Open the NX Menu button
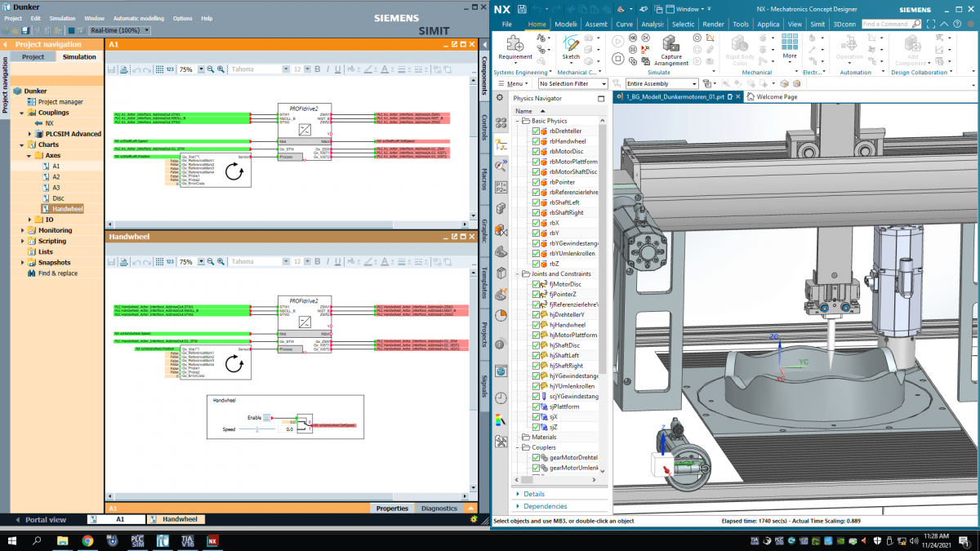 click(x=514, y=84)
